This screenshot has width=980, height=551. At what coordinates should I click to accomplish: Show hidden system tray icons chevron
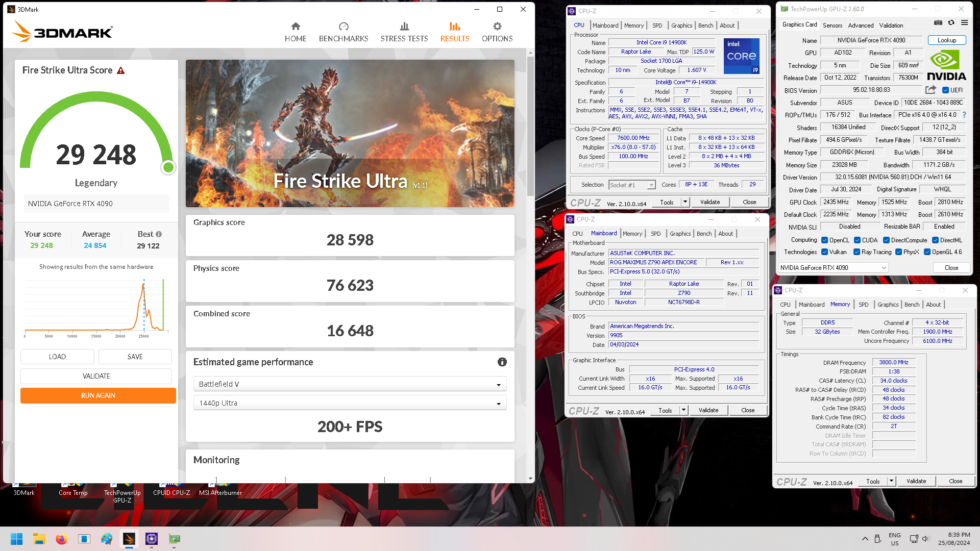tap(865, 539)
